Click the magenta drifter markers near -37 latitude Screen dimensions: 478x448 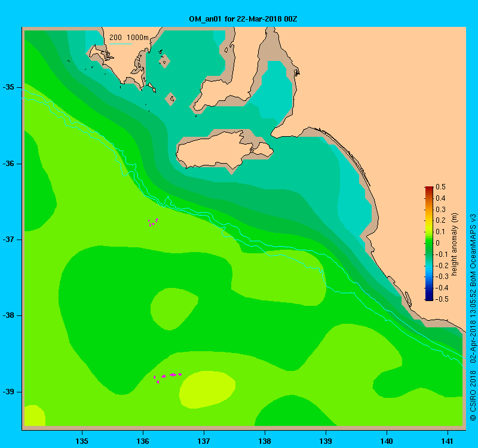coord(153,222)
